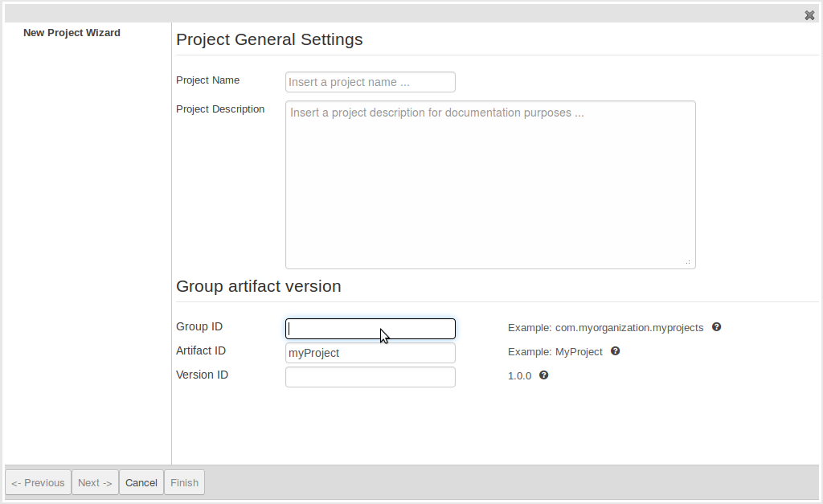Click the Finish button
The width and height of the screenshot is (823, 504).
click(184, 482)
